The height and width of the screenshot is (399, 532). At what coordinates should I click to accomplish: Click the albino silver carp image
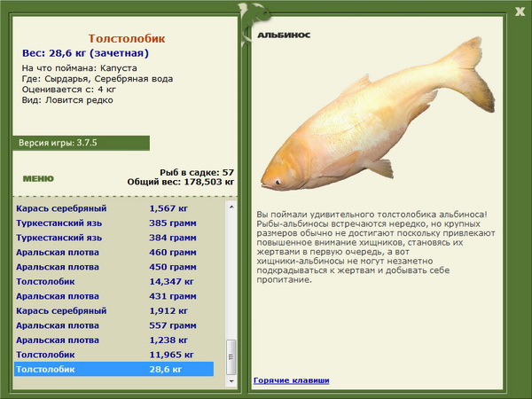tap(378, 114)
